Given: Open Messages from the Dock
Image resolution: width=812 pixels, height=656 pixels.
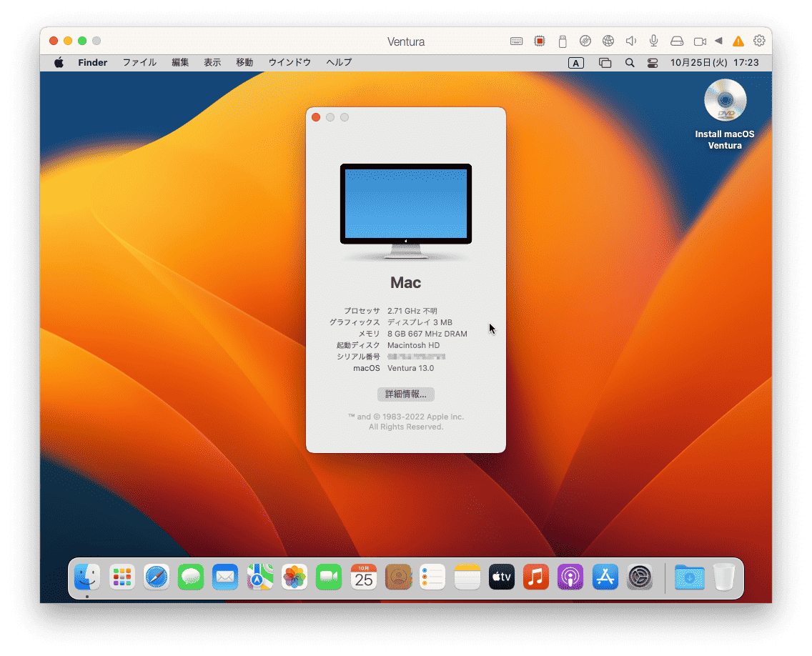Looking at the screenshot, I should tap(191, 577).
